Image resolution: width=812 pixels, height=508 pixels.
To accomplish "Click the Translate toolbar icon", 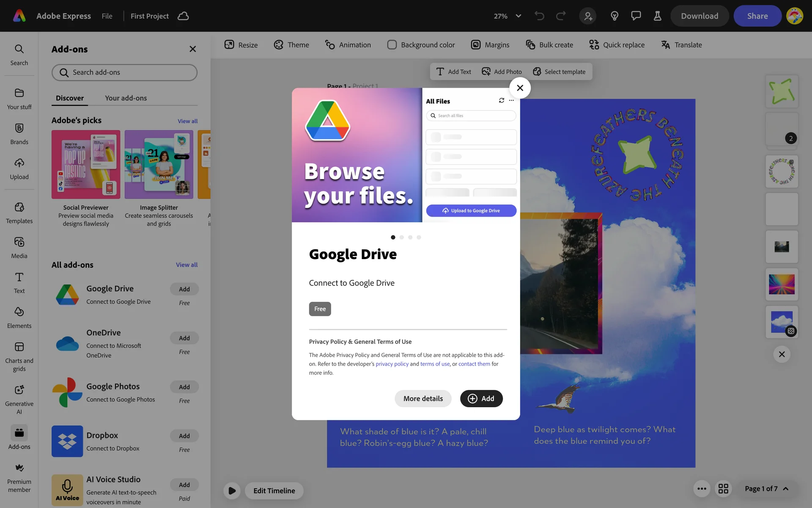I will click(x=666, y=45).
